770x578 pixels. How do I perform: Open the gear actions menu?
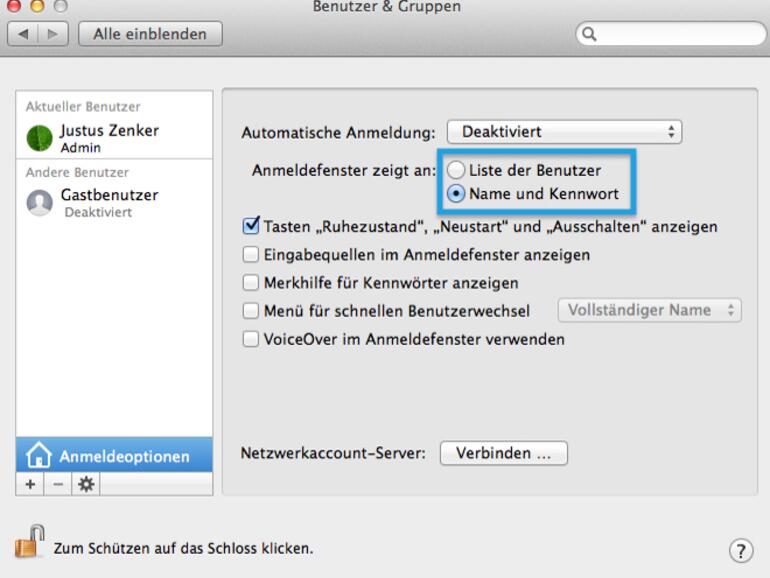(x=86, y=484)
